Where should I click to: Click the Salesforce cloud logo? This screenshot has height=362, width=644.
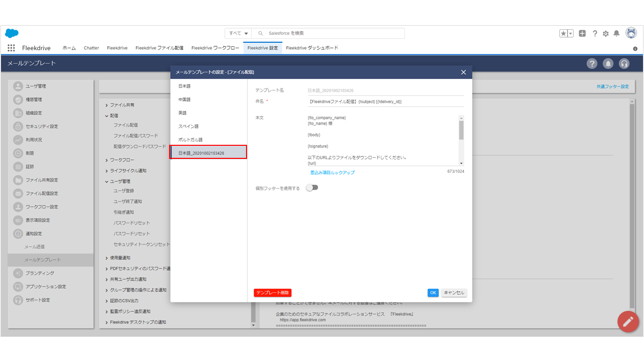tap(12, 33)
